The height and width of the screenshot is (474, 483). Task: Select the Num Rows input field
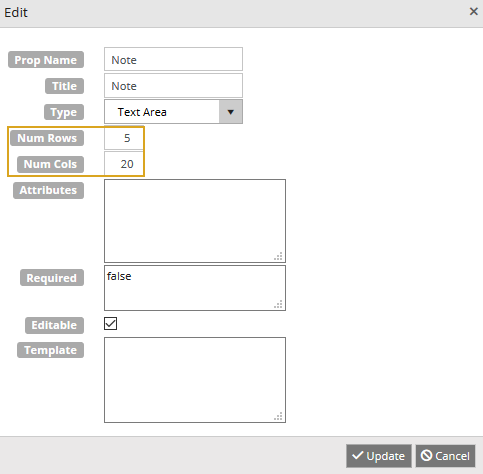point(124,138)
